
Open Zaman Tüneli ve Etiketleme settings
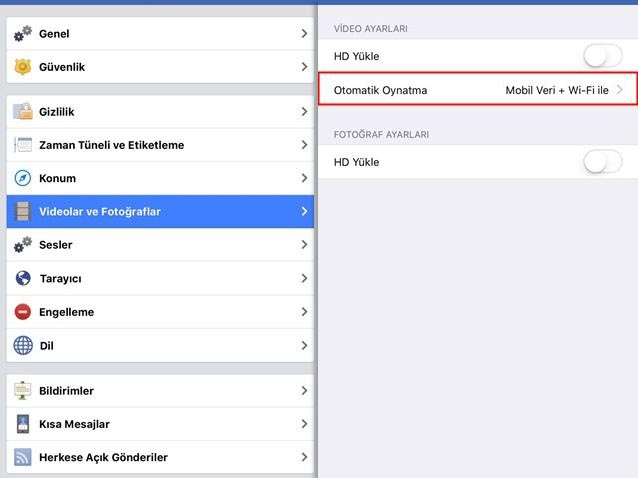click(x=111, y=145)
